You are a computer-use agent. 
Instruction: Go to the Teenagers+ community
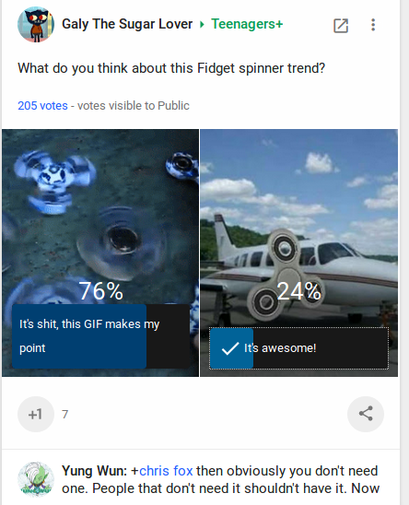(247, 24)
